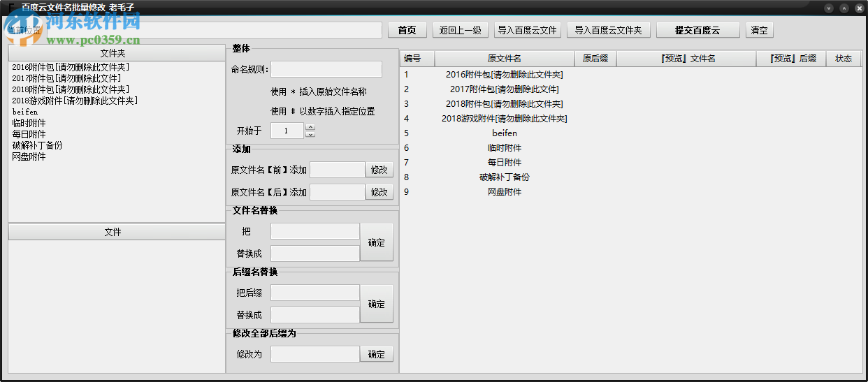
Task: Click the 原文件名【前】添加 text field
Action: coord(338,170)
